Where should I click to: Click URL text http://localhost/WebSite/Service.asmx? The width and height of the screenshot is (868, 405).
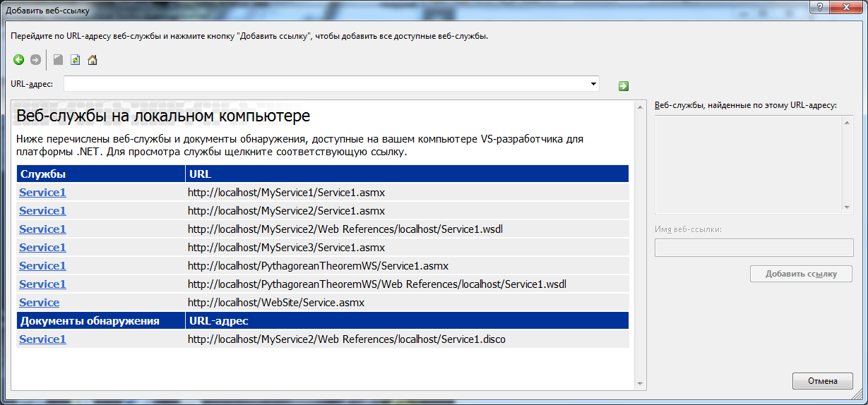pos(276,302)
